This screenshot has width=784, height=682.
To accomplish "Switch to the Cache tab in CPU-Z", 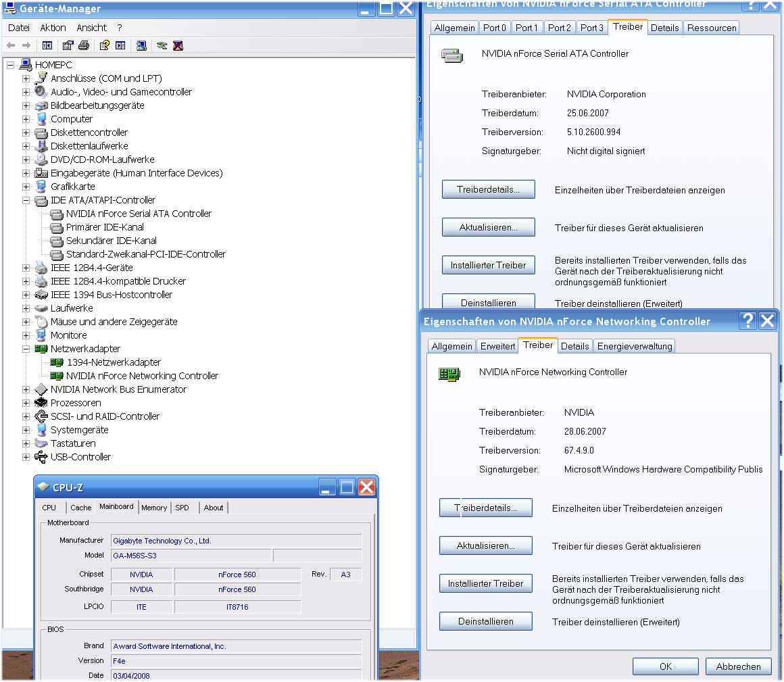I will (x=81, y=508).
